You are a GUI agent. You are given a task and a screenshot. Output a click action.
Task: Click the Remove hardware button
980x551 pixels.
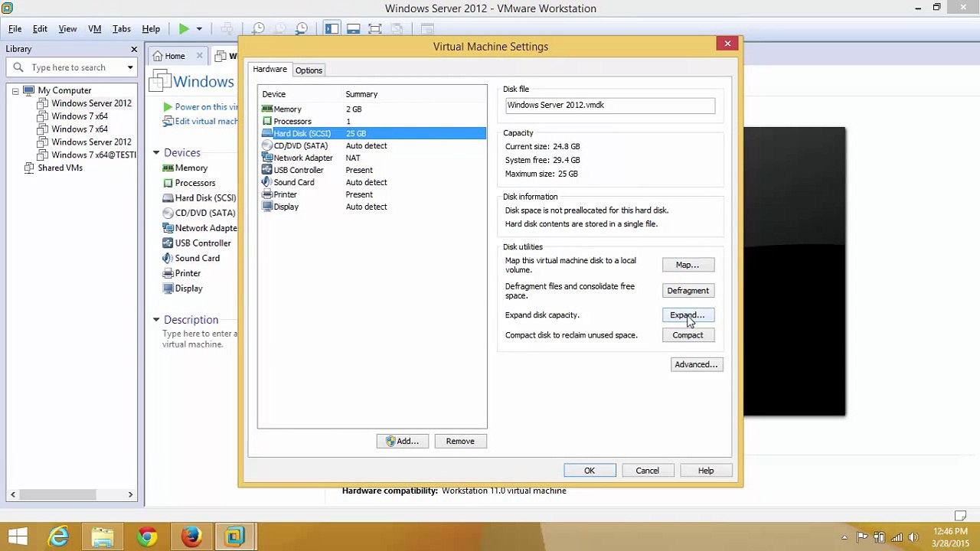tap(460, 442)
